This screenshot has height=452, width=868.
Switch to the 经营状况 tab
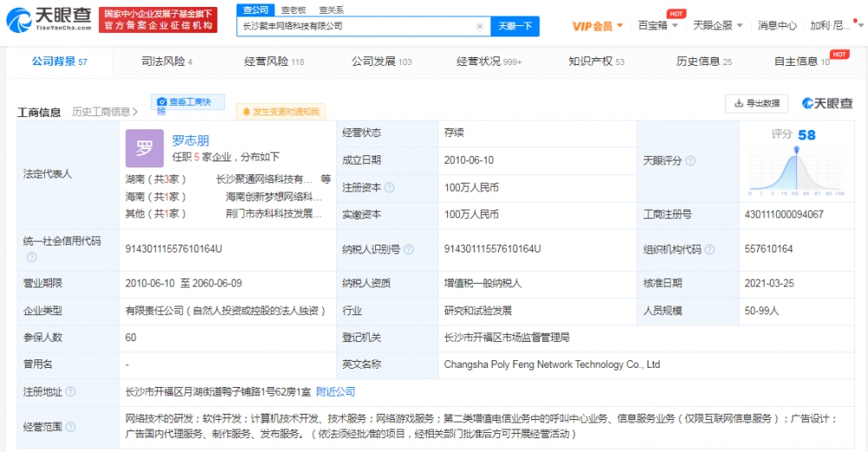[489, 62]
